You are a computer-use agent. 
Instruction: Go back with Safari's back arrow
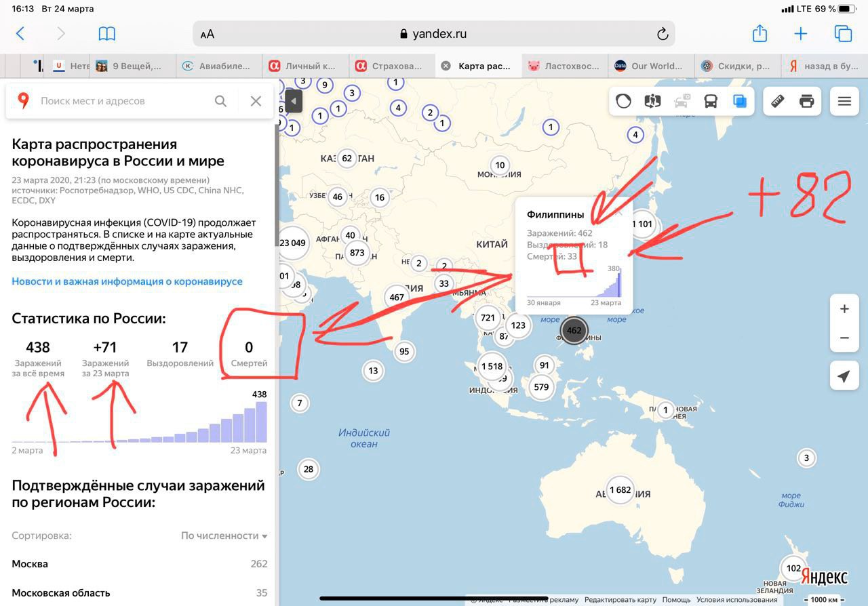(x=20, y=34)
